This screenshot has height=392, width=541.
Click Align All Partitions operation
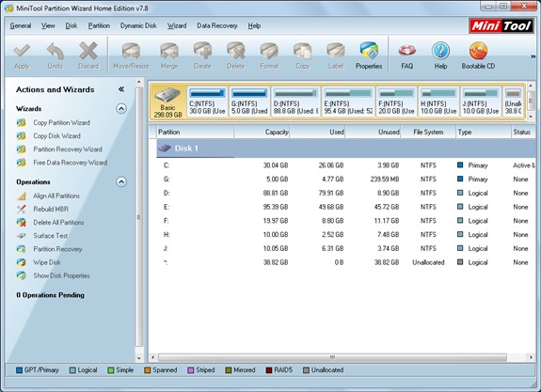(x=56, y=196)
